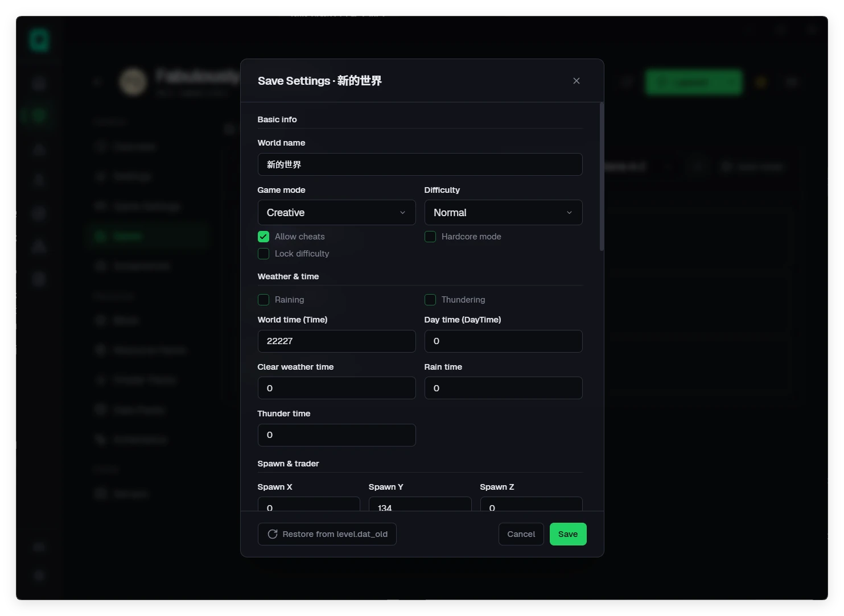
Task: Toggle the Raining checkbox
Action: pos(264,300)
